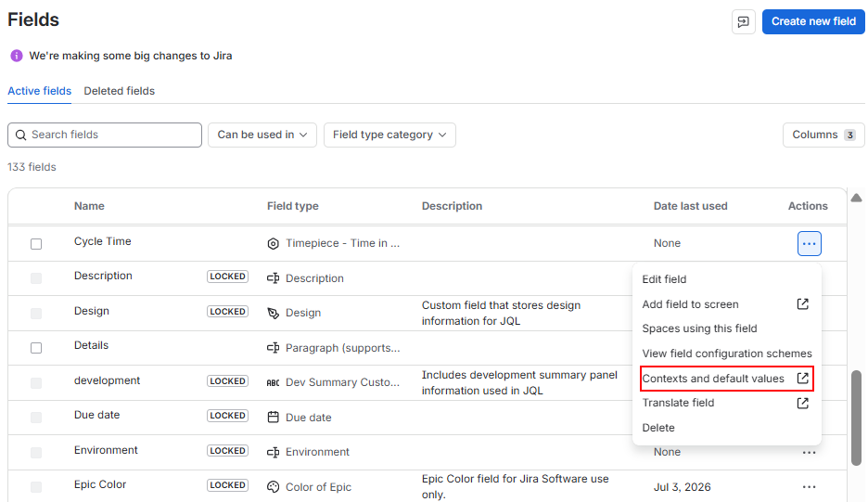Click LOCKED badge on Description row
The height and width of the screenshot is (502, 868).
point(227,277)
